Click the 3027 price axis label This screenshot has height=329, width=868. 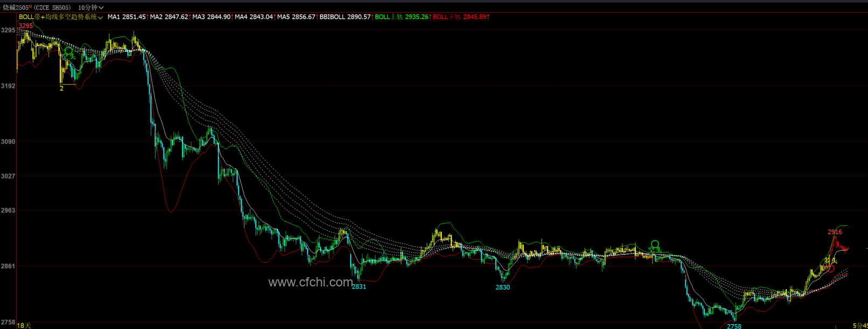point(8,176)
